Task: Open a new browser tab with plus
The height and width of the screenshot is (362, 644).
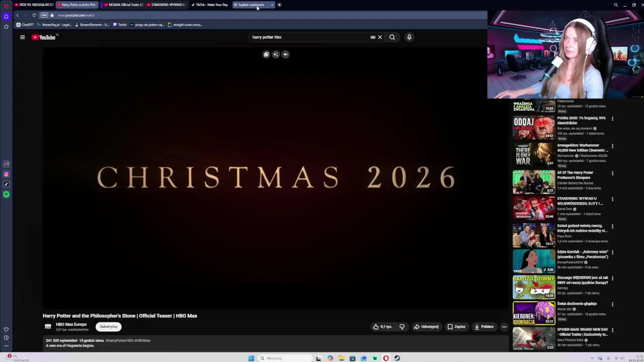Action: coord(279,5)
